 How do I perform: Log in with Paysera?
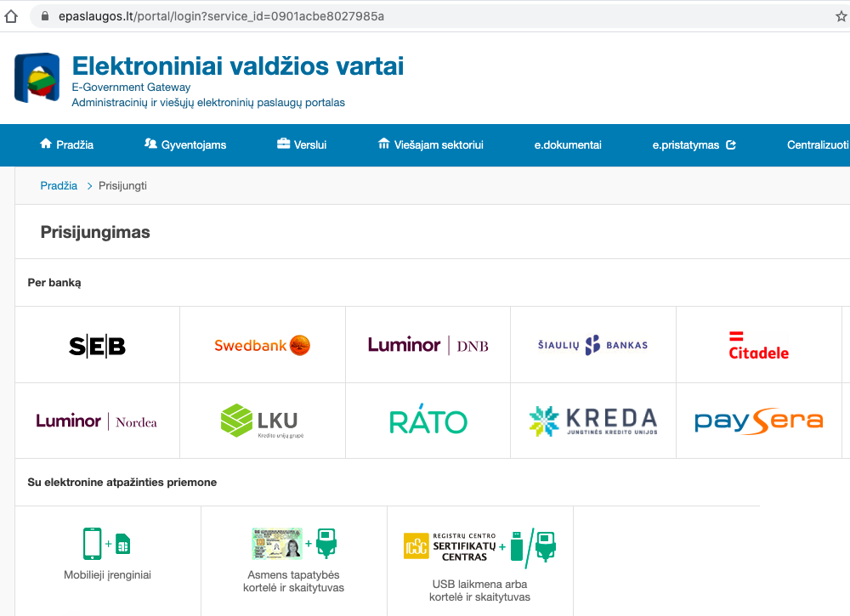click(758, 421)
